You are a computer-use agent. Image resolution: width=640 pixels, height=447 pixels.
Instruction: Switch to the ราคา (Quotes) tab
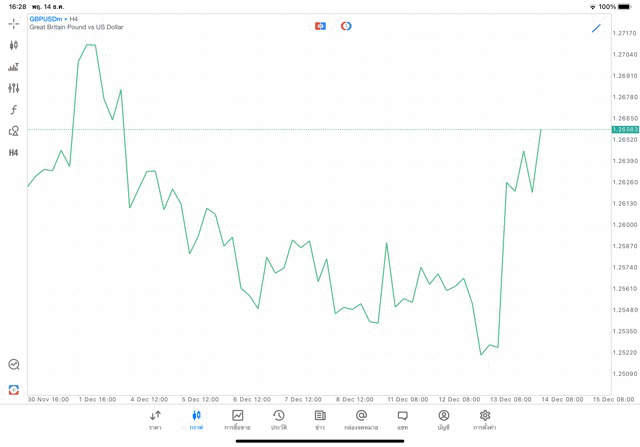[x=155, y=419]
